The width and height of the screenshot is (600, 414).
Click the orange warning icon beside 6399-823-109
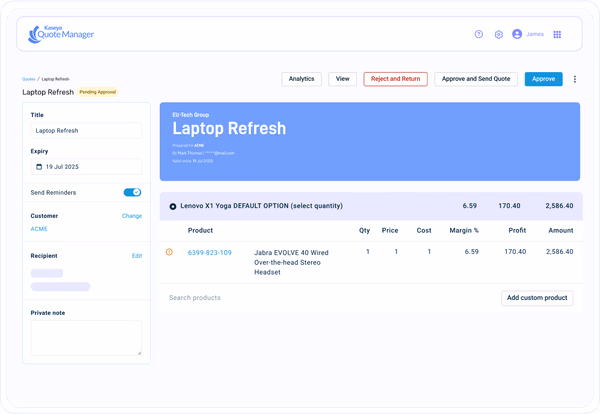[169, 252]
